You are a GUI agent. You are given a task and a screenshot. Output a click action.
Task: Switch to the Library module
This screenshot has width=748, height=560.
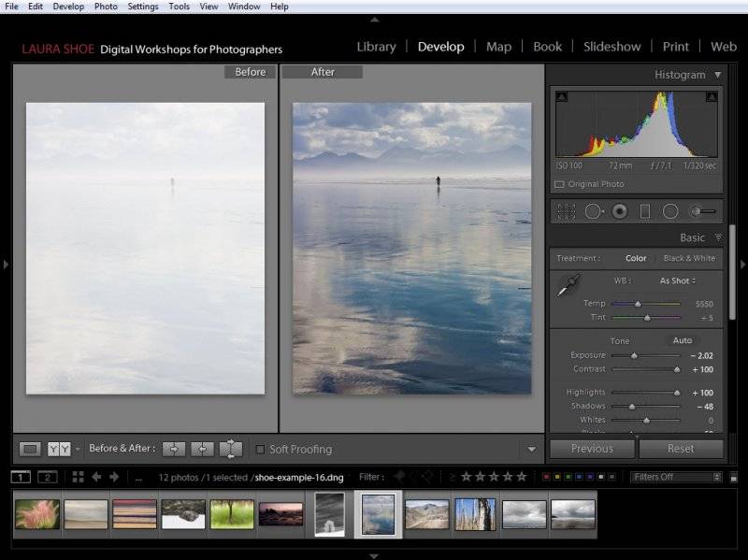[x=377, y=47]
